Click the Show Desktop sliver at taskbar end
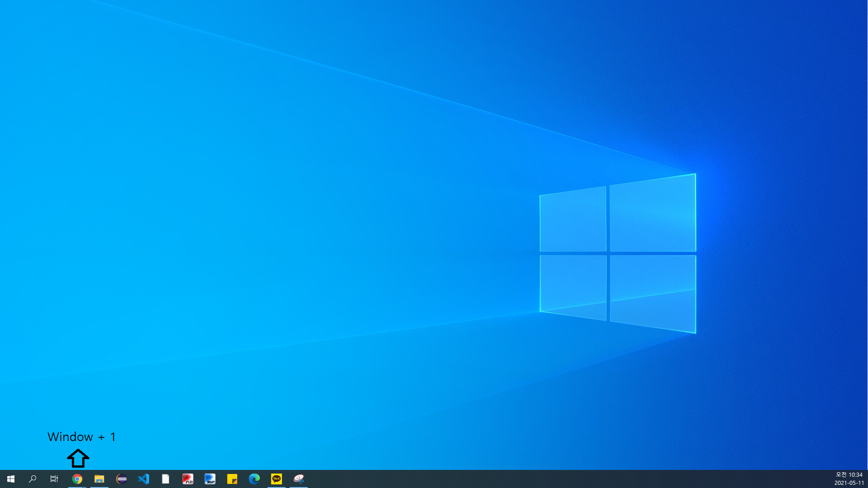868x488 pixels. coord(866,479)
